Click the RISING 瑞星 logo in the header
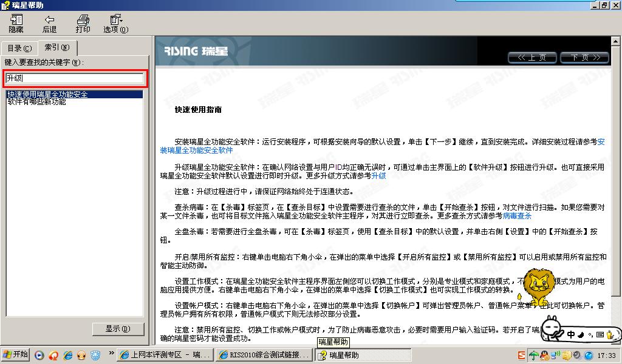622x364 pixels. click(196, 51)
